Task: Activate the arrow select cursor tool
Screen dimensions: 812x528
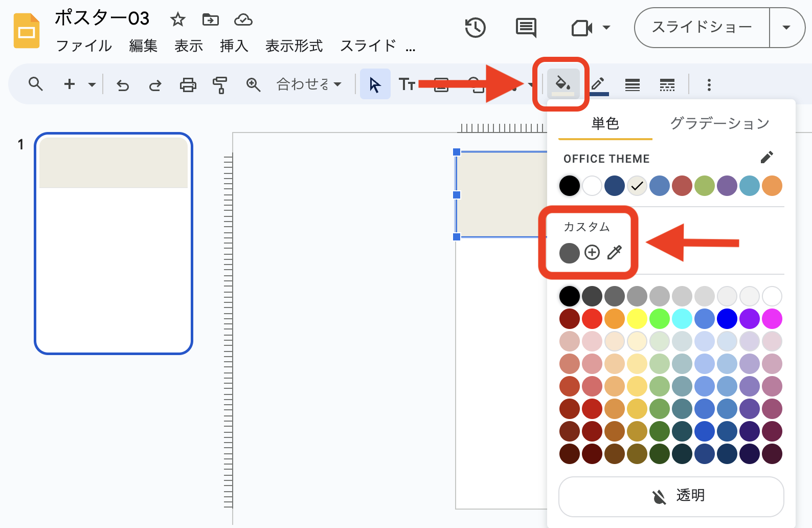Action: pos(375,84)
